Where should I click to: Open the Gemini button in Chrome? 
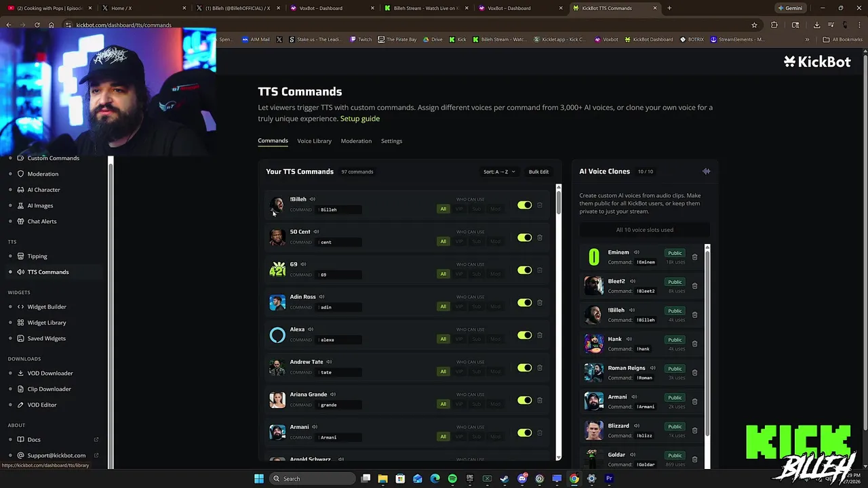pyautogui.click(x=790, y=8)
